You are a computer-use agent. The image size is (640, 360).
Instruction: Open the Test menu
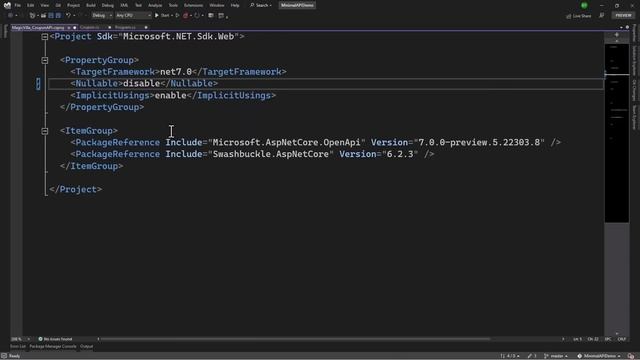point(138,5)
